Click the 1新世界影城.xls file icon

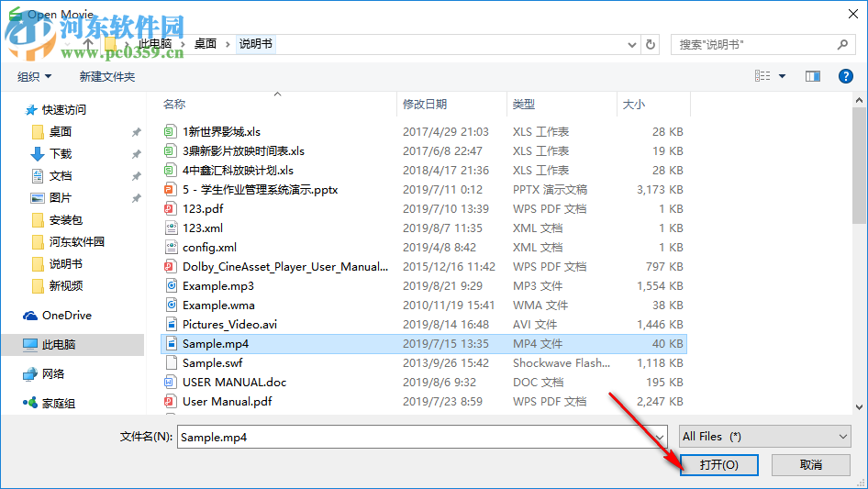click(x=170, y=132)
